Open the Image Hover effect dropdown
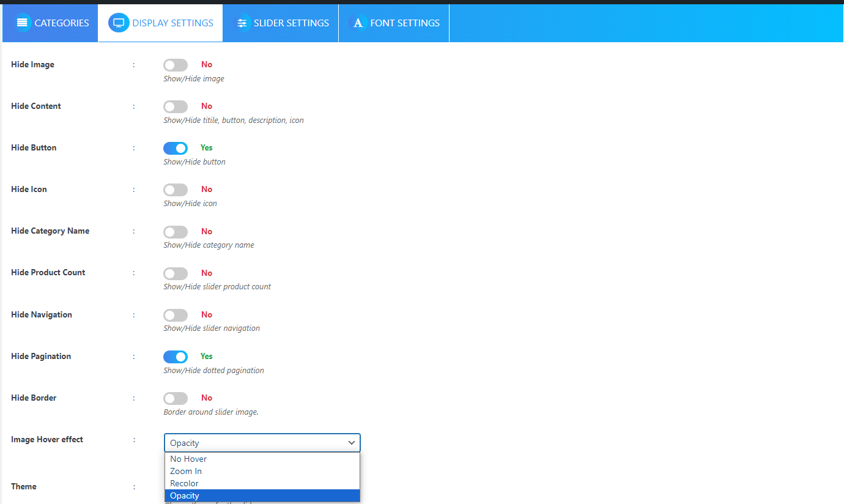The width and height of the screenshot is (844, 504). 262,442
